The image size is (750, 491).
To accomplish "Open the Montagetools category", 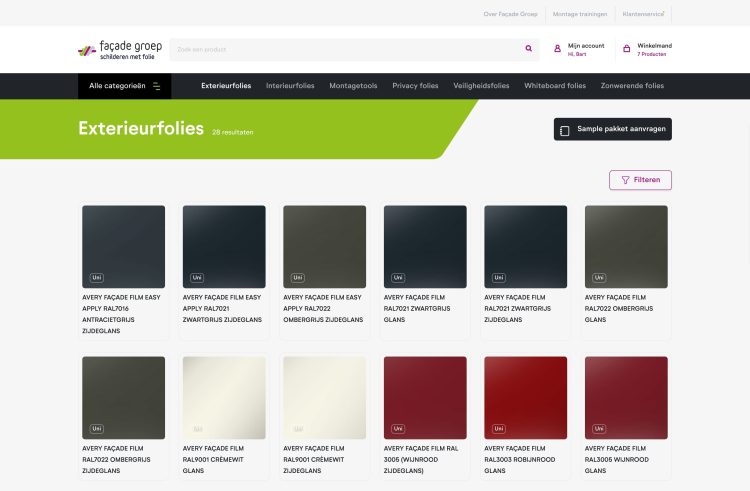I will point(353,86).
